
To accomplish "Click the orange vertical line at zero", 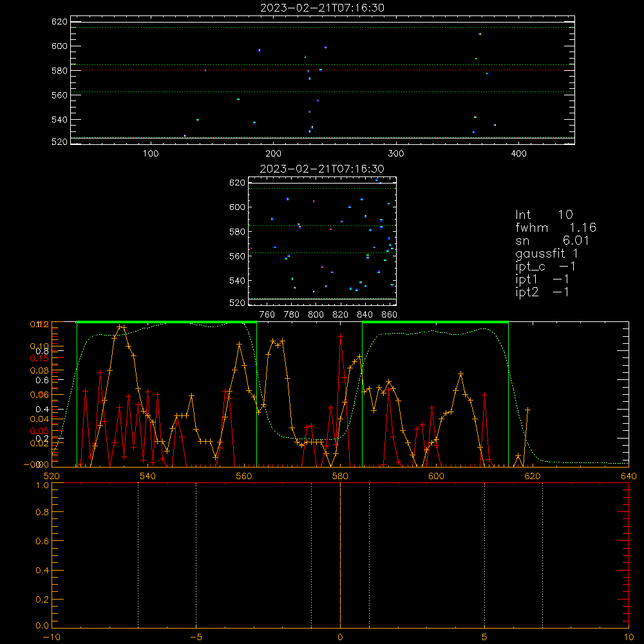I will point(340,555).
